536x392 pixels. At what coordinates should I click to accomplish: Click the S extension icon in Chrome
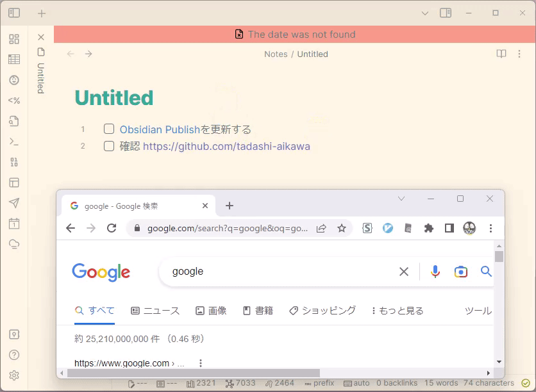(367, 228)
